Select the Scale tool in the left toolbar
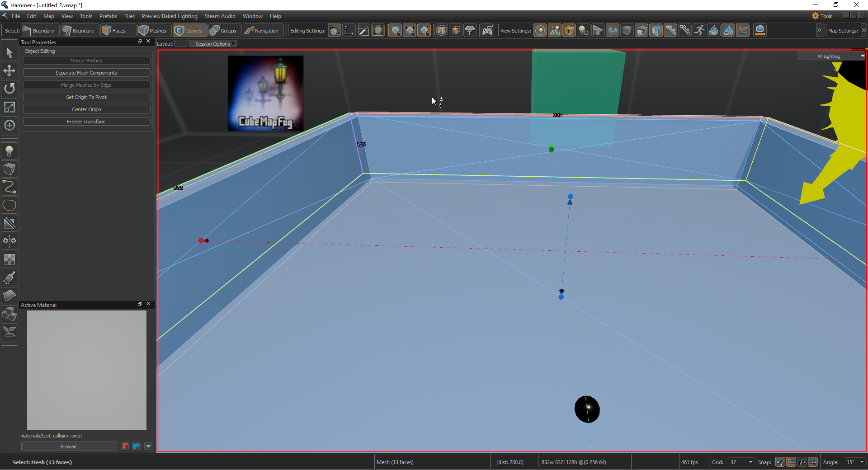 coord(9,107)
